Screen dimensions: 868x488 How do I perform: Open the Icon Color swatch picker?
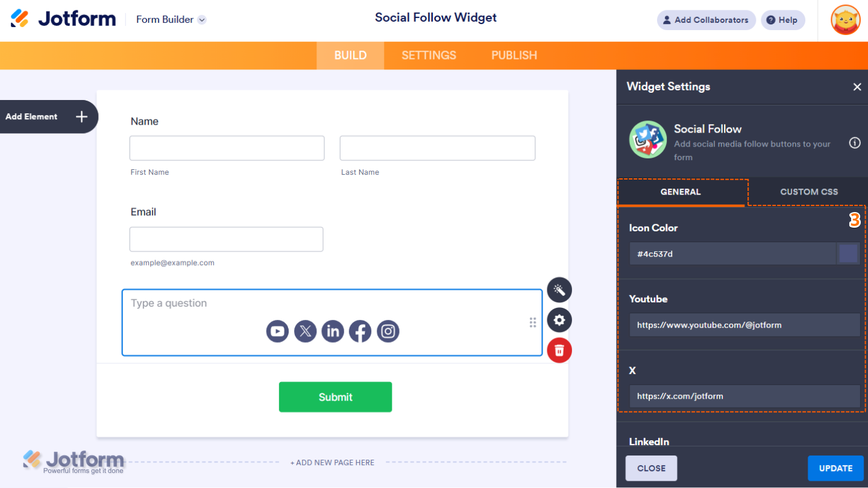(848, 253)
